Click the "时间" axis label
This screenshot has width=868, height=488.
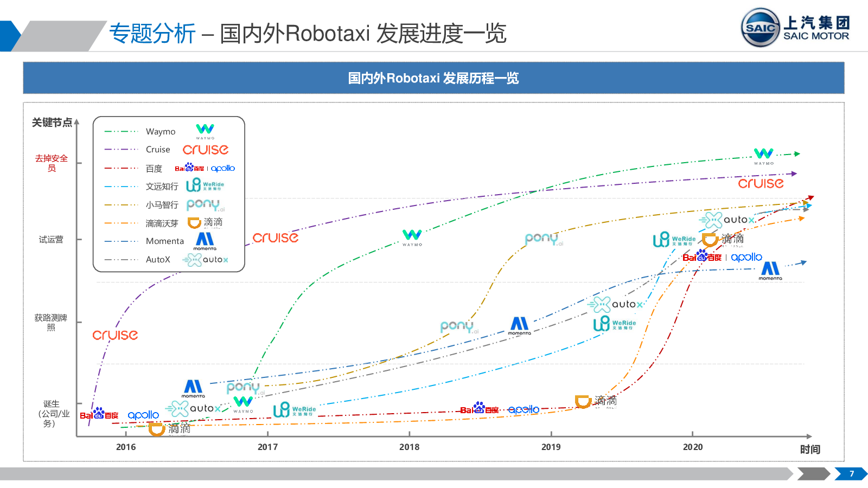point(810,449)
